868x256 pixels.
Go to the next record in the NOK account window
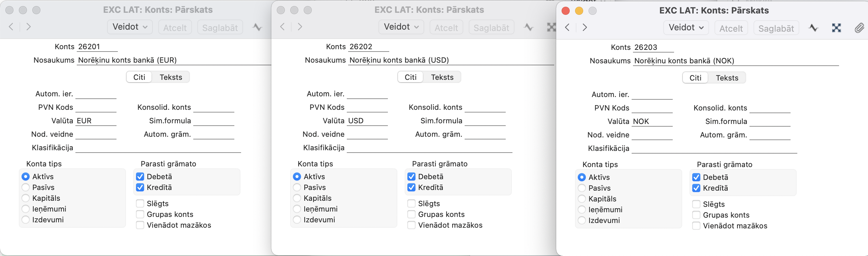tap(585, 27)
